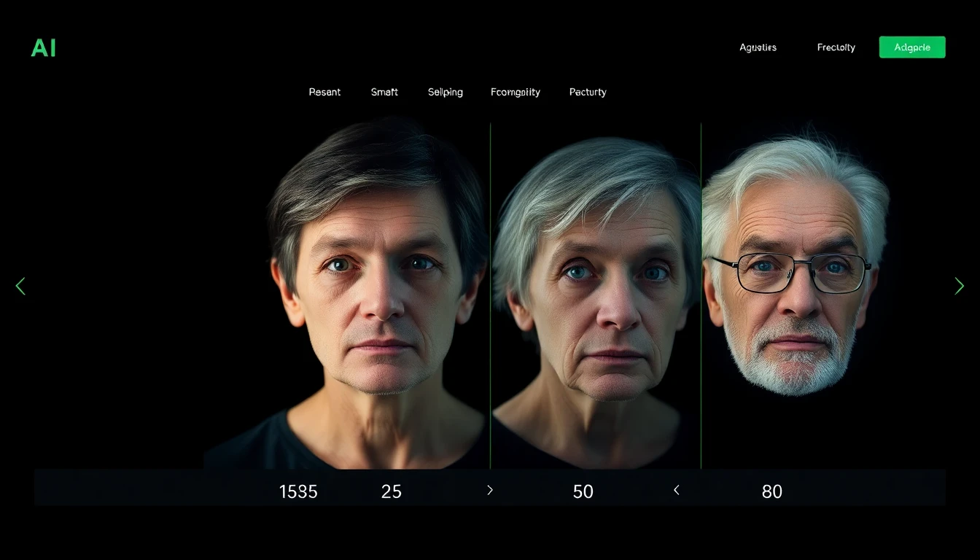Open the Agusties navigation link
This screenshot has height=560, width=980.
pyautogui.click(x=758, y=47)
